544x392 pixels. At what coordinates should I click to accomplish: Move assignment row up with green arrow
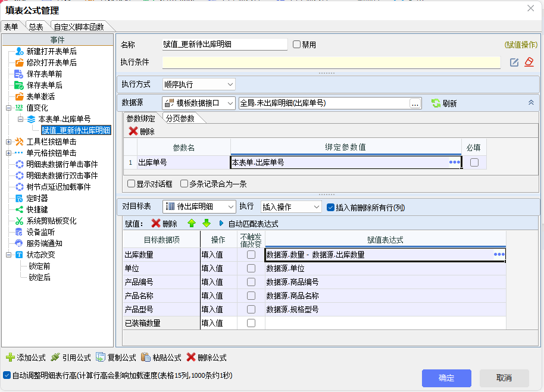coord(192,224)
